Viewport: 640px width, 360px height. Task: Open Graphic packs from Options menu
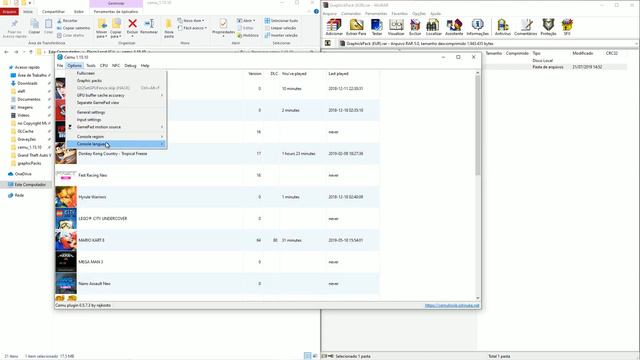[117, 80]
